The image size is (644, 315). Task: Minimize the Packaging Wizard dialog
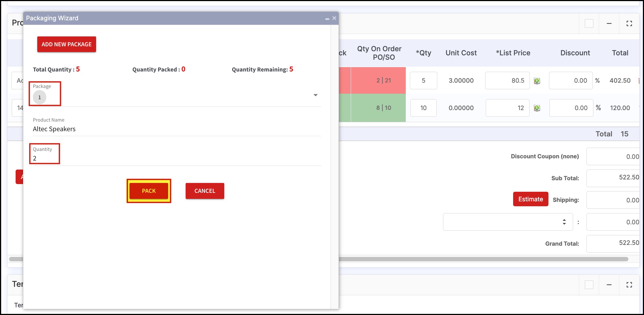click(327, 19)
